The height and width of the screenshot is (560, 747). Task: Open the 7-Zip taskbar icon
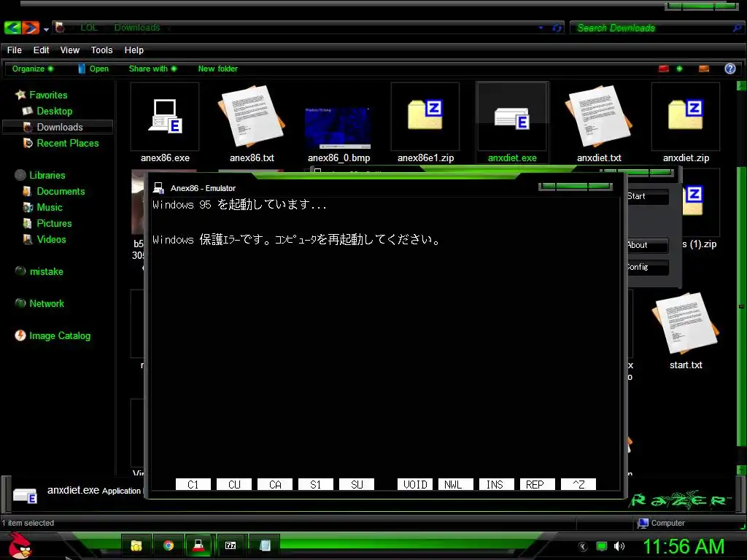pyautogui.click(x=231, y=545)
